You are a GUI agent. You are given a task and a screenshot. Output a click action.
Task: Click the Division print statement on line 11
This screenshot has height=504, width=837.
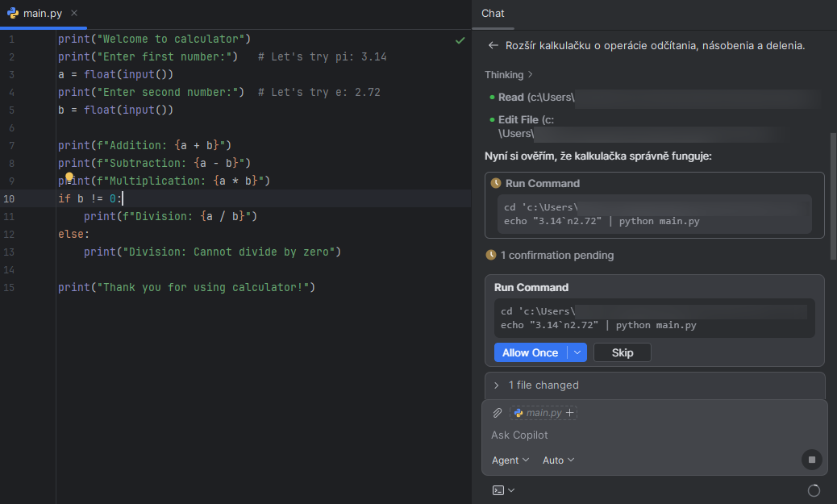coord(170,216)
